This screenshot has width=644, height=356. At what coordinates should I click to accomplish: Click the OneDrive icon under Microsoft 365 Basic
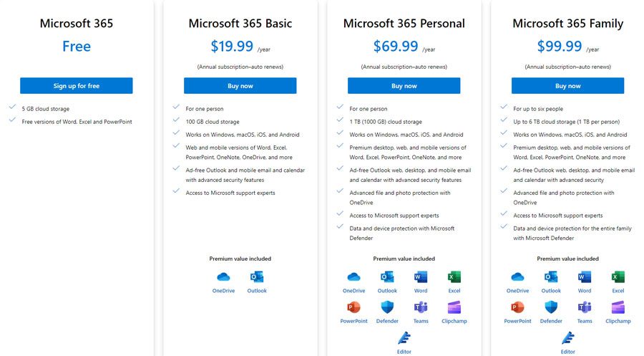[223, 277]
